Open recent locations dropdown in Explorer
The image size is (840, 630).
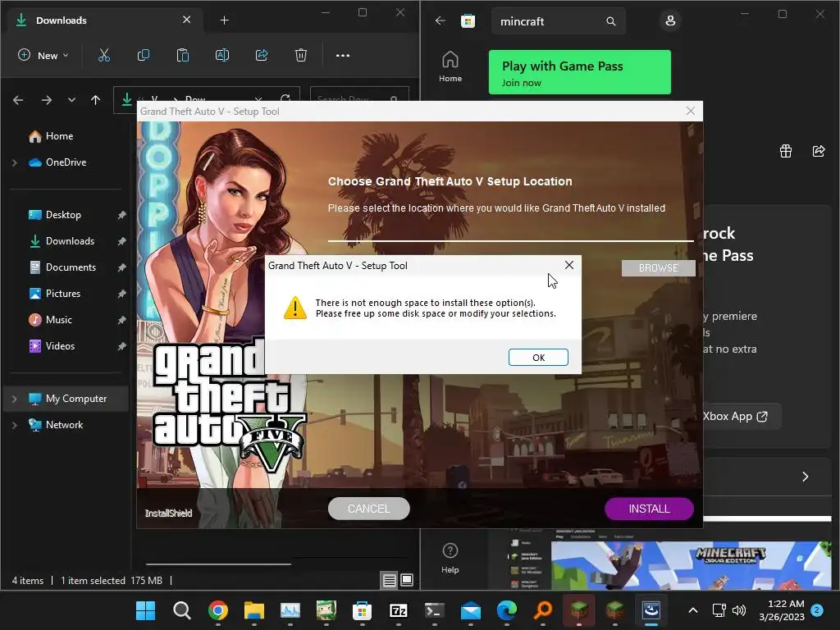click(x=71, y=100)
